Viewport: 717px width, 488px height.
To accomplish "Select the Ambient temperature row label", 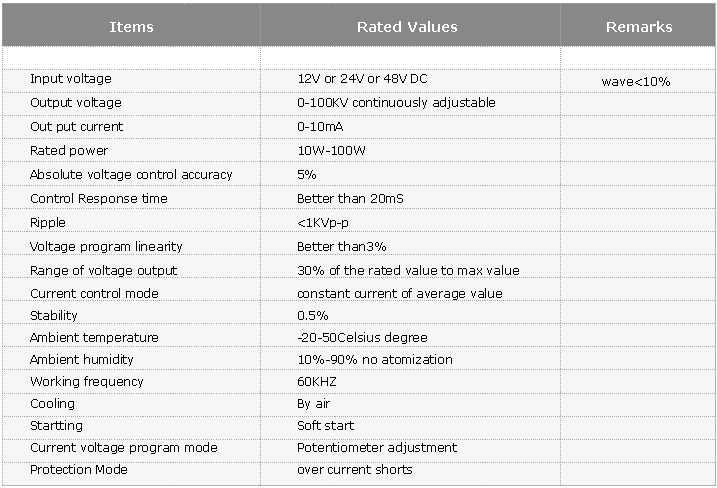I will (94, 338).
